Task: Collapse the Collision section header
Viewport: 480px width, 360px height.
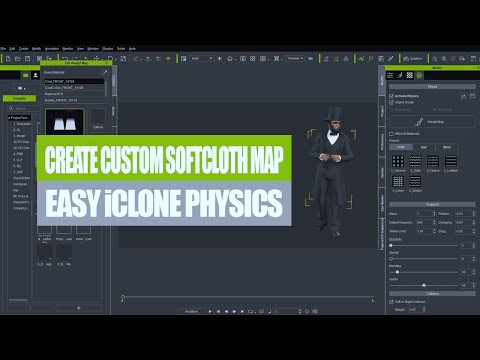Action: pos(432,294)
